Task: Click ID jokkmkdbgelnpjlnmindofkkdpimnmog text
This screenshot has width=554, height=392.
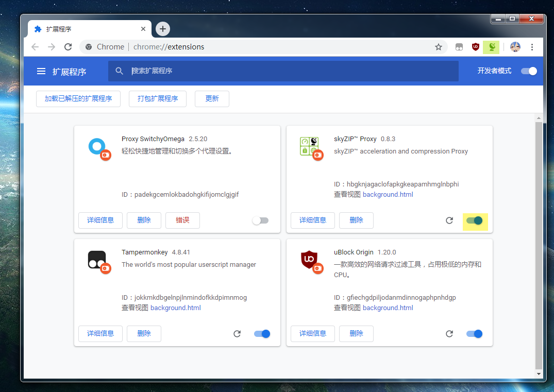Action: [x=184, y=298]
